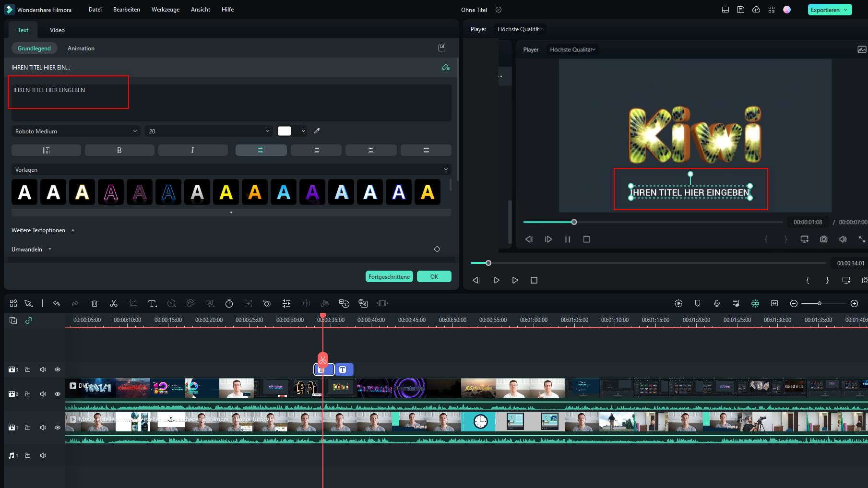Click the undo arrow in timeline toolbar
The height and width of the screenshot is (488, 868).
tap(56, 303)
